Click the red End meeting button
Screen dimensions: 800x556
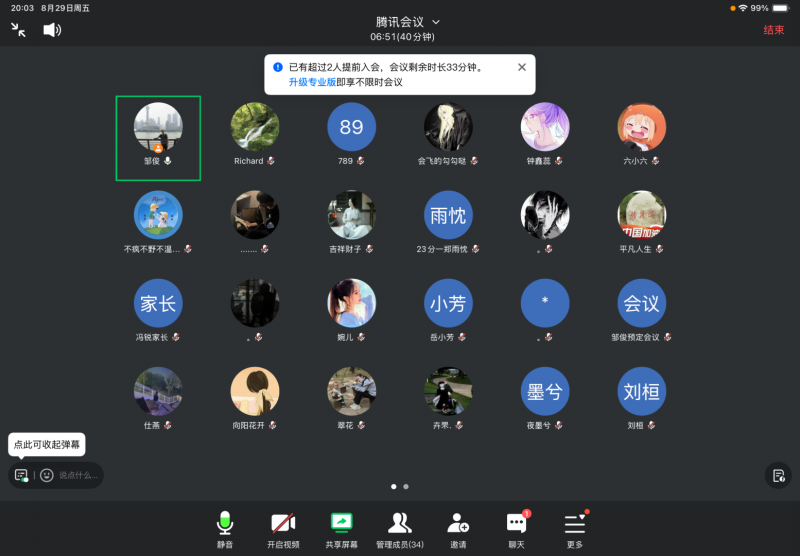pos(773,30)
